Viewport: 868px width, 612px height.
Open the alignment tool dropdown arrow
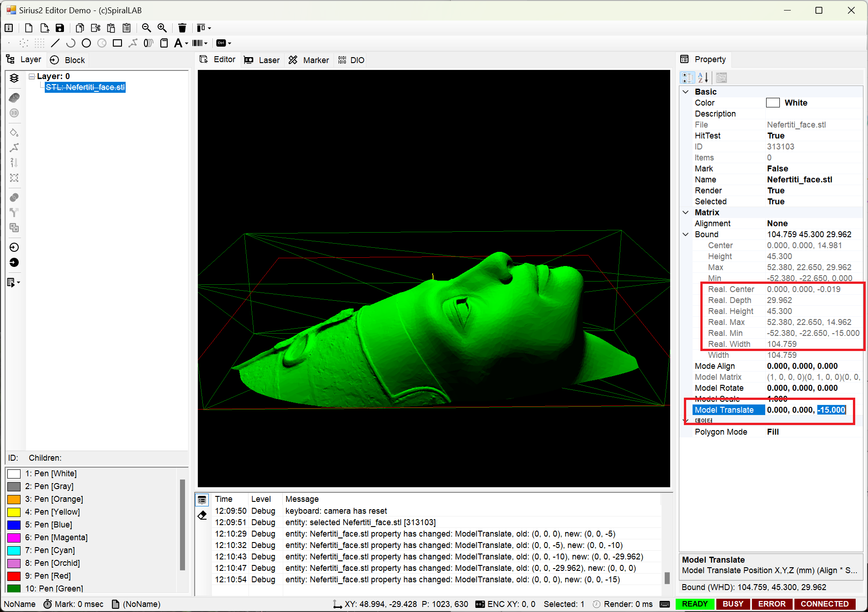click(x=209, y=28)
